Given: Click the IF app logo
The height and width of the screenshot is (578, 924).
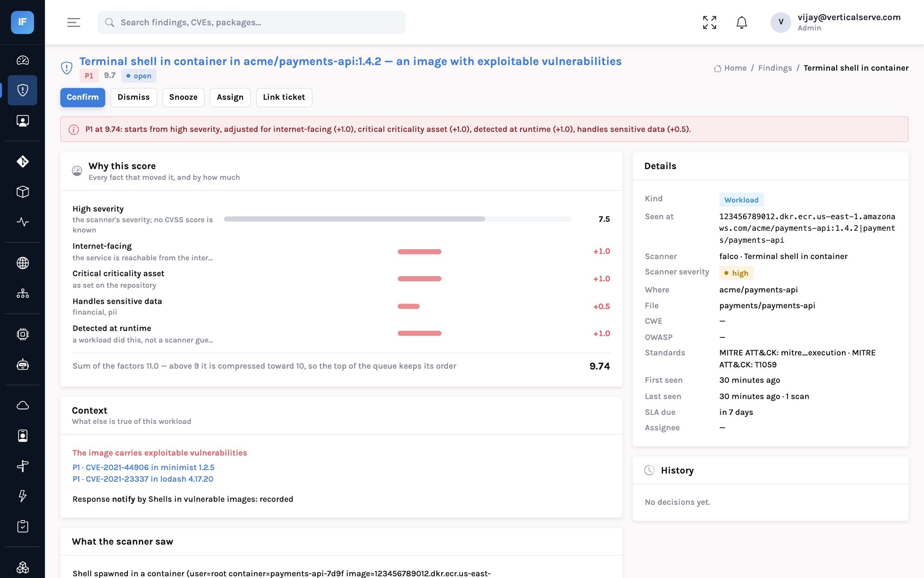Looking at the screenshot, I should [x=22, y=22].
